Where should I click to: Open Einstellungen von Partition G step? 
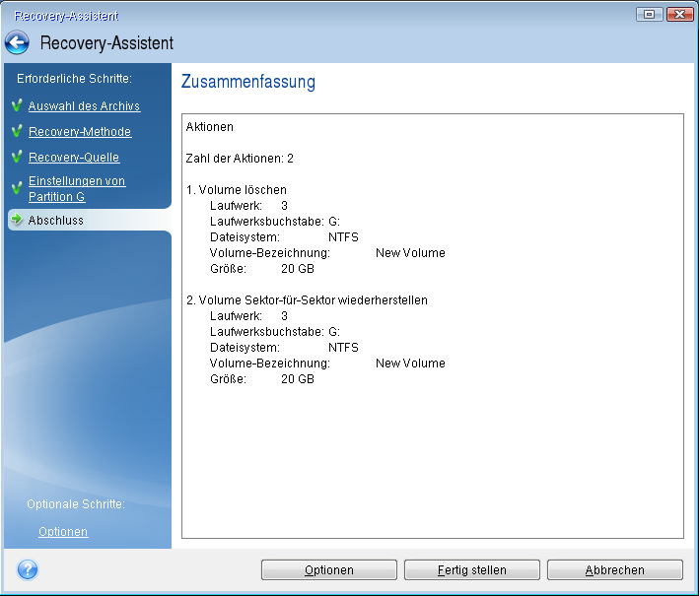click(77, 189)
